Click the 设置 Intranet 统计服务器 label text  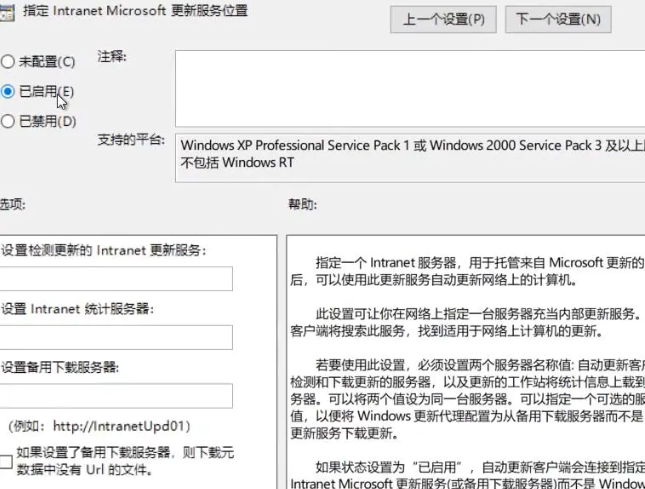(x=77, y=309)
